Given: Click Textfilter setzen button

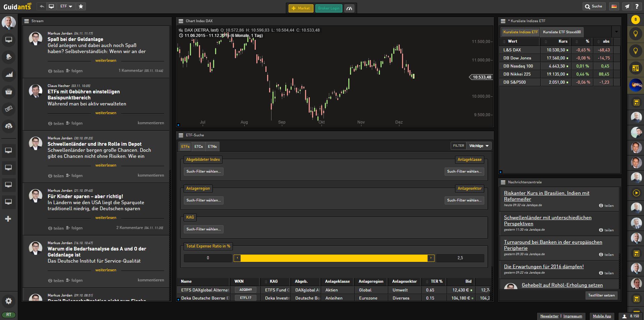Looking at the screenshot, I should pyautogui.click(x=601, y=295).
